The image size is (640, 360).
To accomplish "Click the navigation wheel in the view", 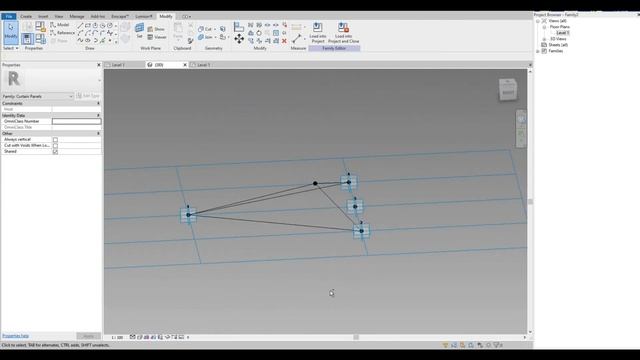I will pyautogui.click(x=521, y=119).
